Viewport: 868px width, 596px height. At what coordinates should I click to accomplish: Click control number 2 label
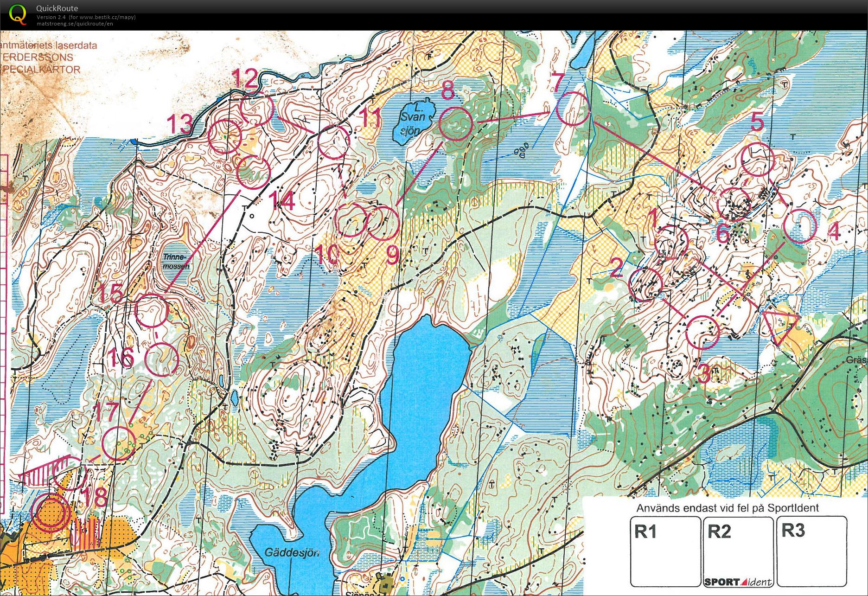[616, 268]
